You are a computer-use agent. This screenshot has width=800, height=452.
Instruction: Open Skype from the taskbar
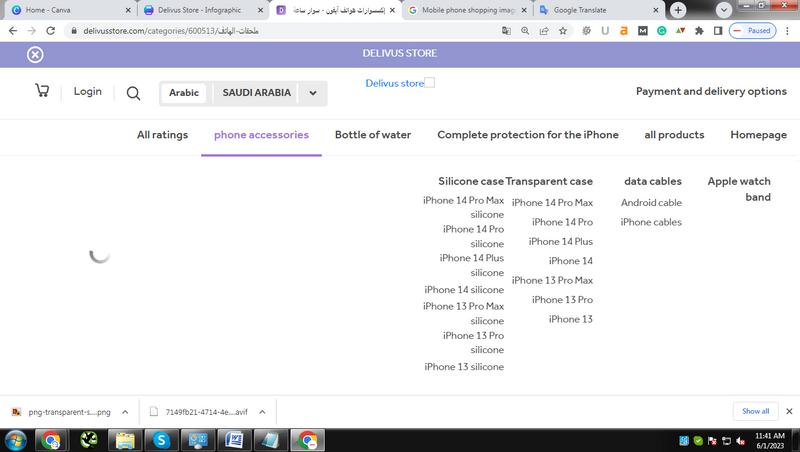[161, 440]
